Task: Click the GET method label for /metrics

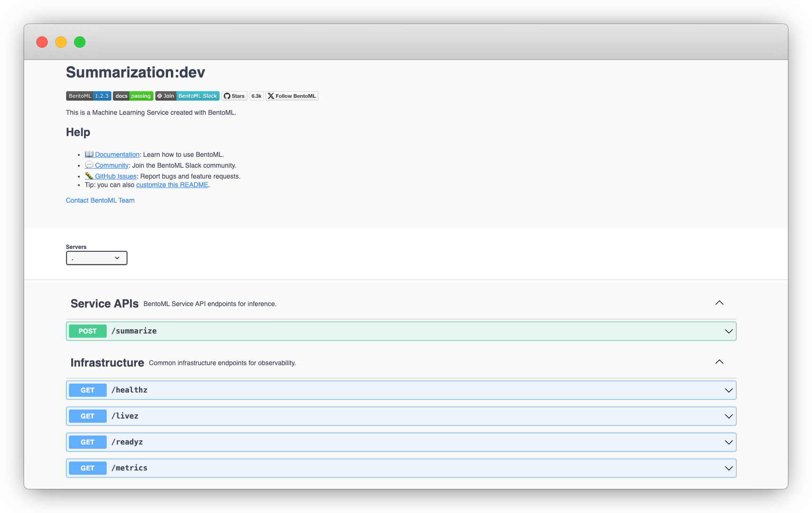Action: click(x=88, y=468)
